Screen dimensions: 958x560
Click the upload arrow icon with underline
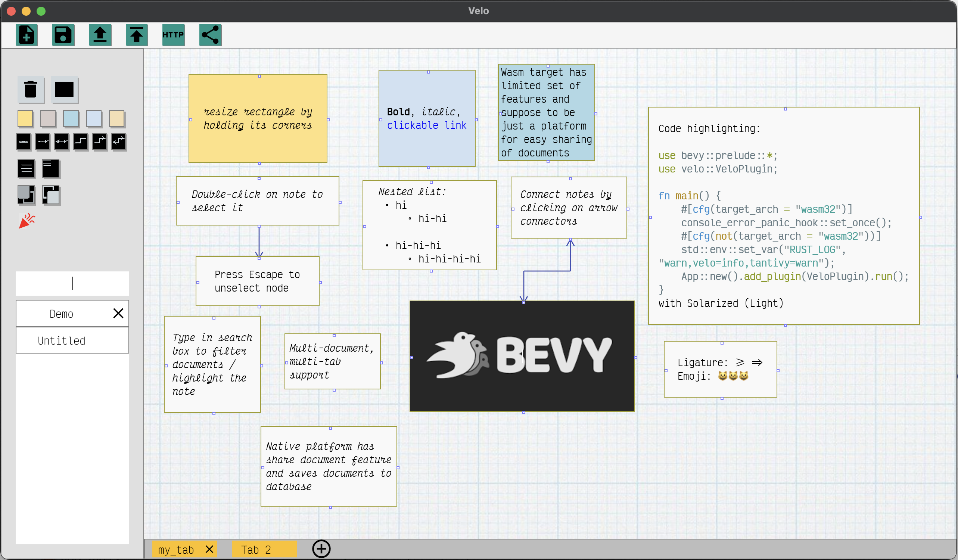(100, 35)
